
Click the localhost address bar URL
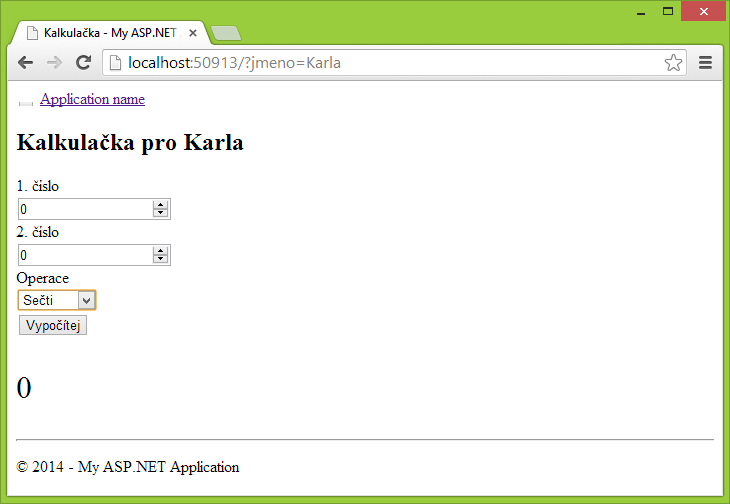(x=234, y=62)
